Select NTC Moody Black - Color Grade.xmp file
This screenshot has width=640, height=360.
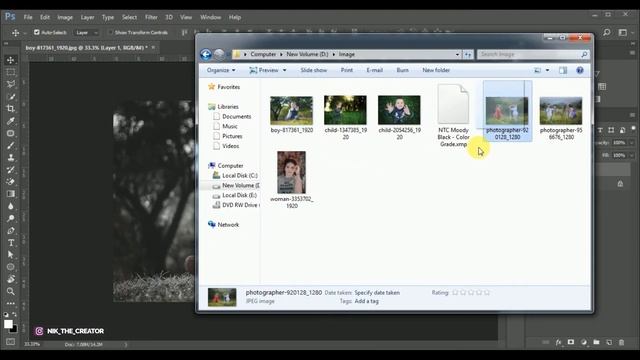pyautogui.click(x=453, y=116)
